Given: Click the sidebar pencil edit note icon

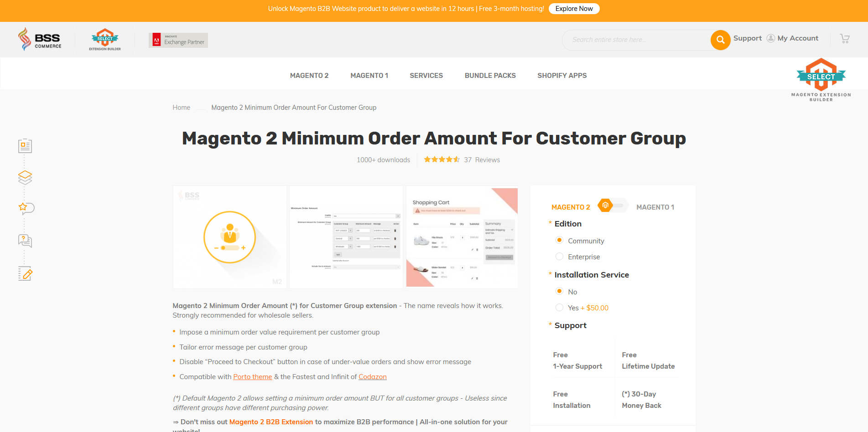Looking at the screenshot, I should coord(26,273).
